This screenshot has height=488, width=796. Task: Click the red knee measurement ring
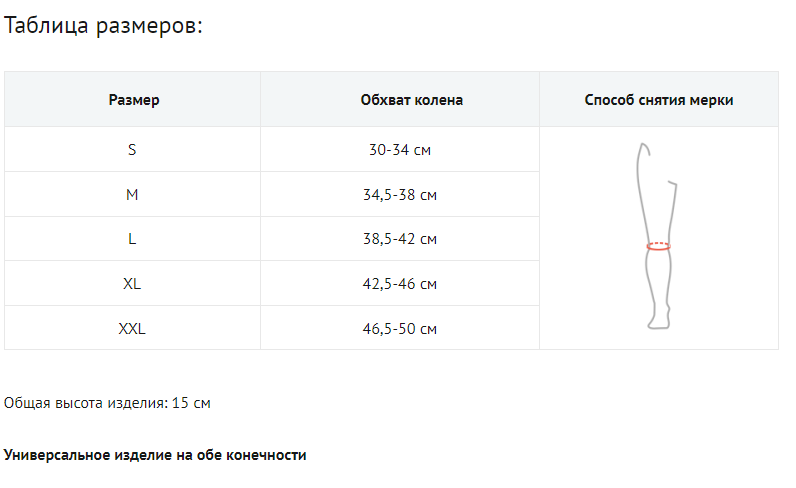[658, 246]
